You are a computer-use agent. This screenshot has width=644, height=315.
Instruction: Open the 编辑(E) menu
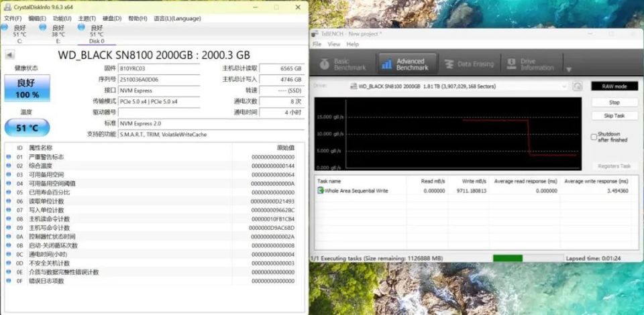pos(37,19)
